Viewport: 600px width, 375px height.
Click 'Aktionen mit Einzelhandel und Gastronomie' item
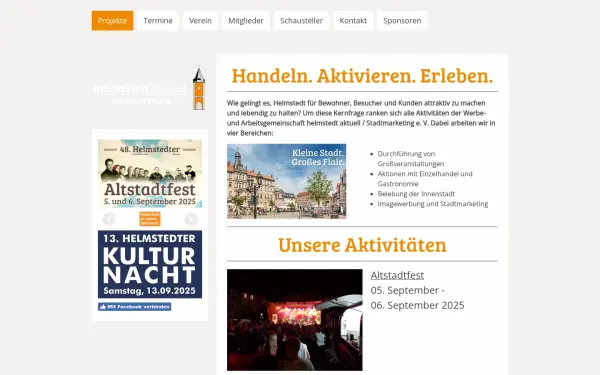click(x=425, y=179)
